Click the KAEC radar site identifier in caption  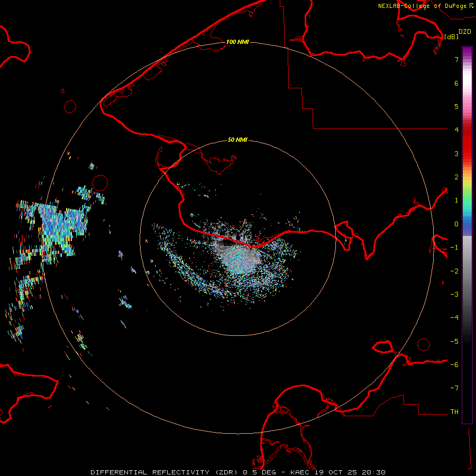pyautogui.click(x=300, y=472)
